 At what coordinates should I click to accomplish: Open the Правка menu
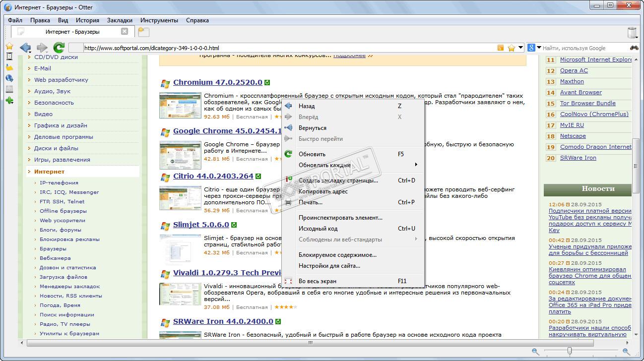pos(40,20)
